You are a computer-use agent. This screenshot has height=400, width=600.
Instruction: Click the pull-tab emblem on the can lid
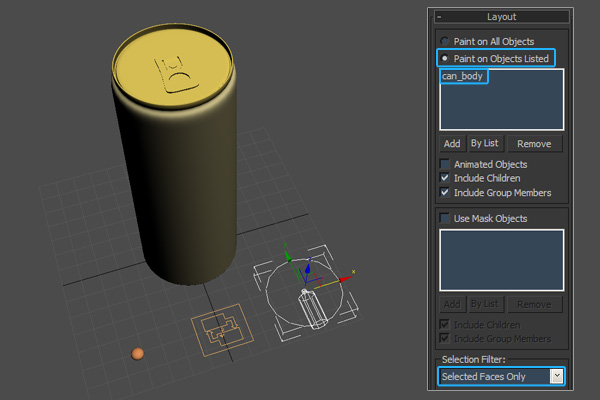point(173,73)
